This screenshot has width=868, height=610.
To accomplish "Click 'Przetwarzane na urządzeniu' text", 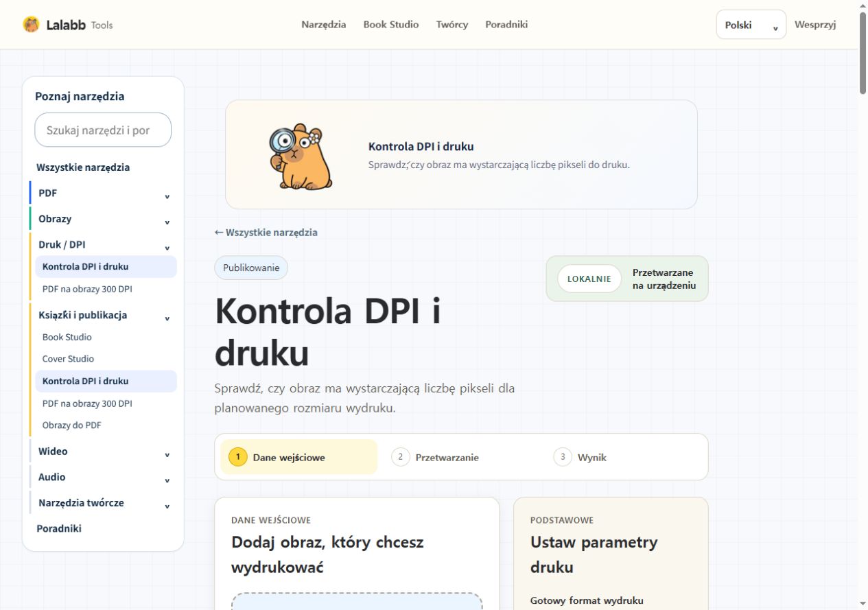I will click(664, 279).
